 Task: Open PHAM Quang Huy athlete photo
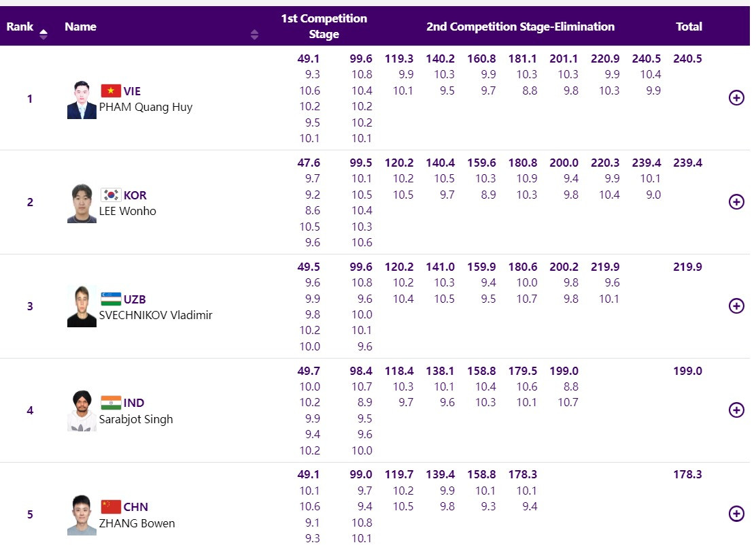82,100
